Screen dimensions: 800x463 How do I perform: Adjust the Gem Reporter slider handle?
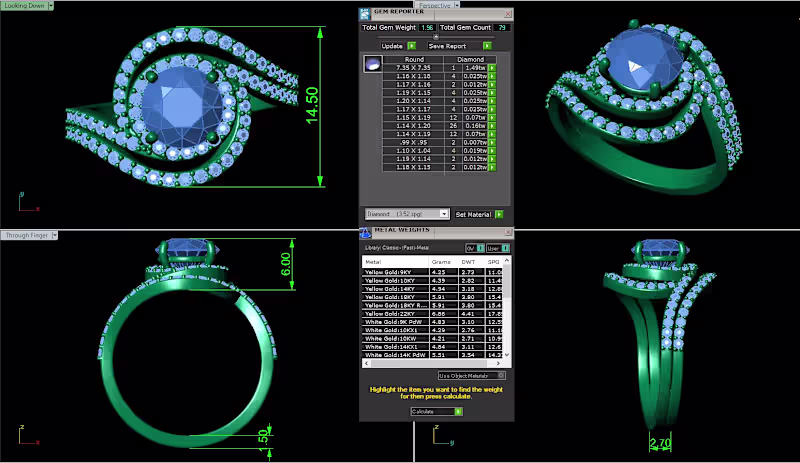pyautogui.click(x=436, y=37)
